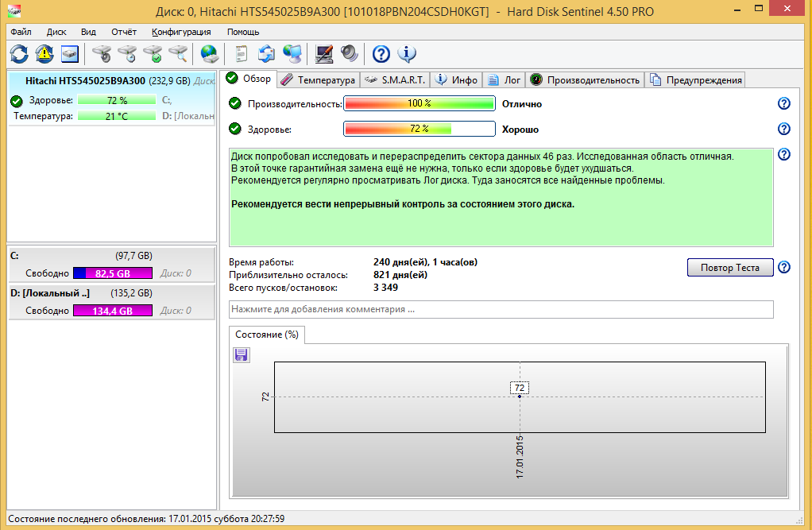Image resolution: width=812 pixels, height=530 pixels.
Task: Click the disk icon with magnifying glass
Action: [178, 54]
